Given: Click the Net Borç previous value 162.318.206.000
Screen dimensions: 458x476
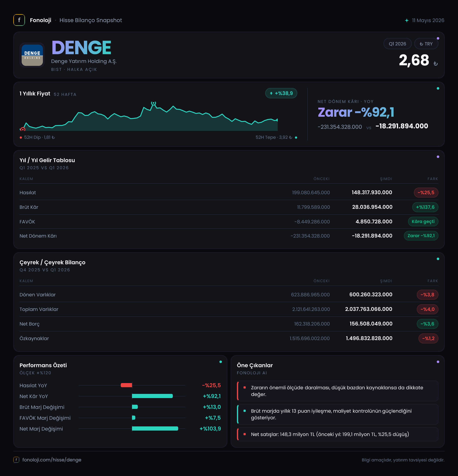Looking at the screenshot, I should tap(312, 324).
